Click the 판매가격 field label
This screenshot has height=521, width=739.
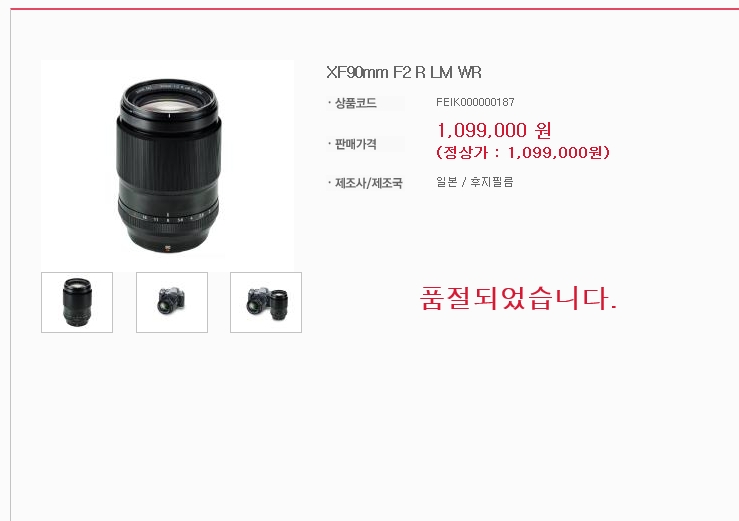point(355,144)
